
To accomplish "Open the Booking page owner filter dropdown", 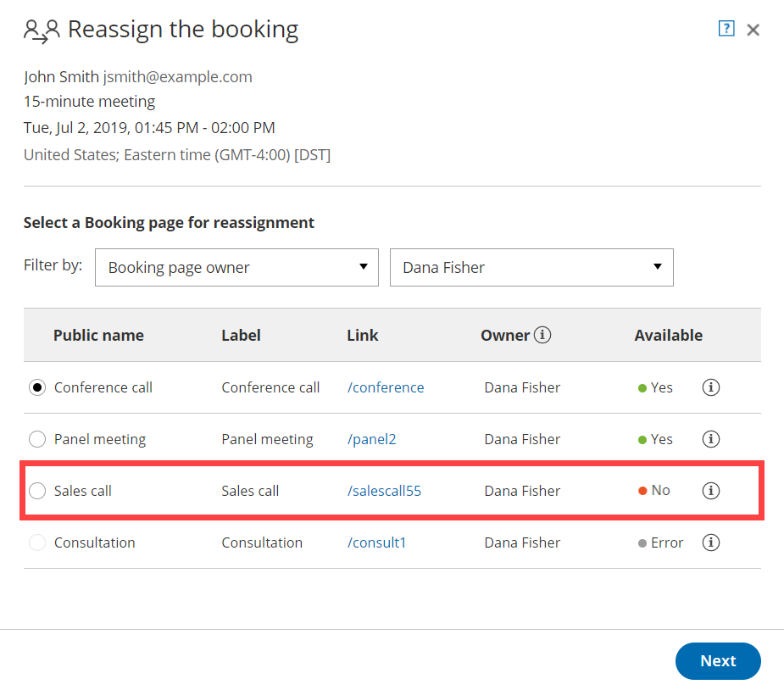I will click(x=236, y=267).
